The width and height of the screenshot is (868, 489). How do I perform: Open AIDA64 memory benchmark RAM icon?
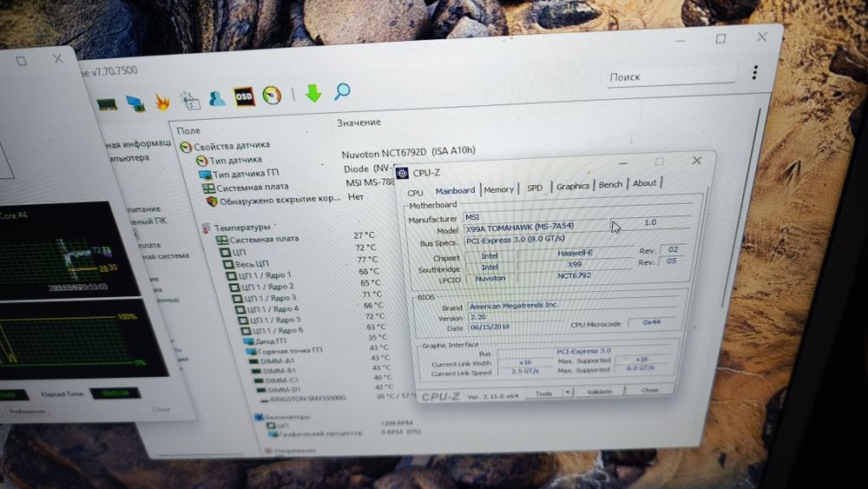[x=107, y=104]
